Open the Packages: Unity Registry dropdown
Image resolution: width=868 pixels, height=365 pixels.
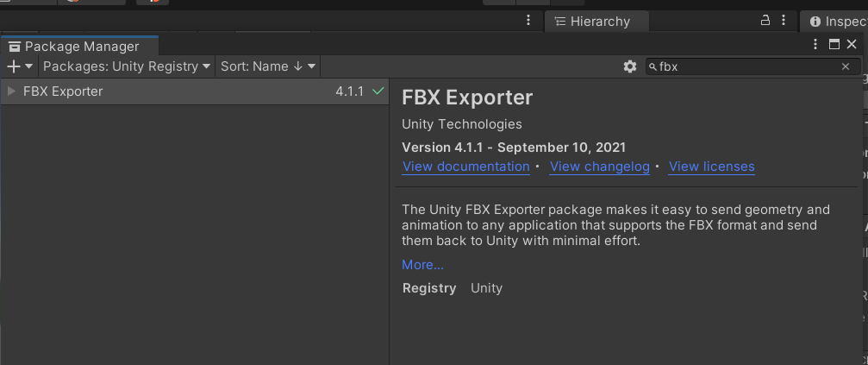[x=127, y=66]
